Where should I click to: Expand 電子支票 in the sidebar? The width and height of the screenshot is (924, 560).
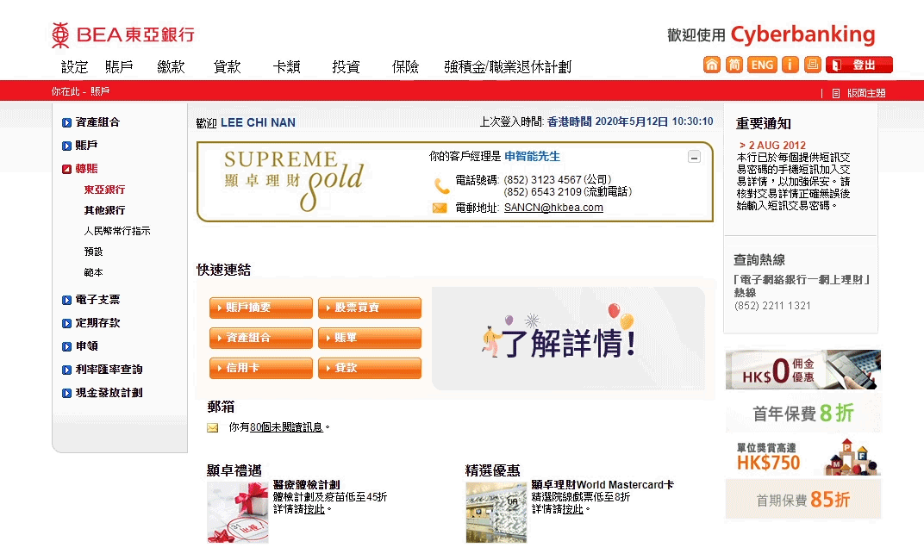91,300
